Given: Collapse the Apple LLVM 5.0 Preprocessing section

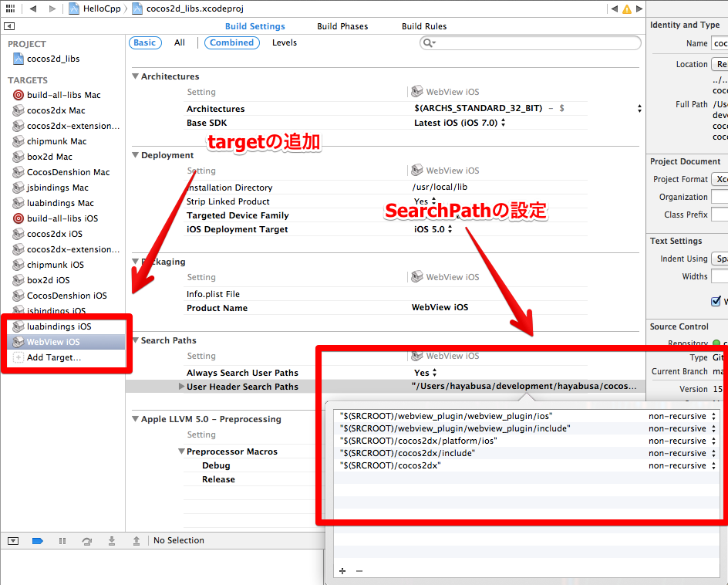Looking at the screenshot, I should (x=136, y=418).
